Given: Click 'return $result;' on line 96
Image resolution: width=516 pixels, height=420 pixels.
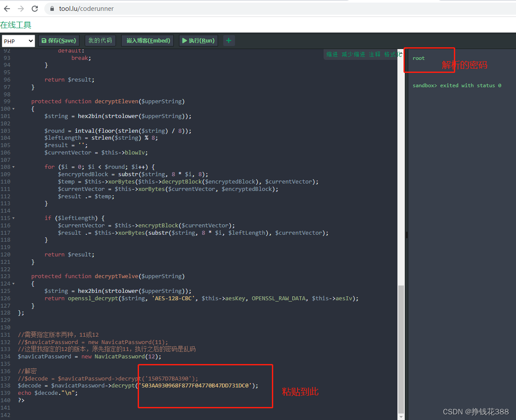Looking at the screenshot, I should [69, 79].
